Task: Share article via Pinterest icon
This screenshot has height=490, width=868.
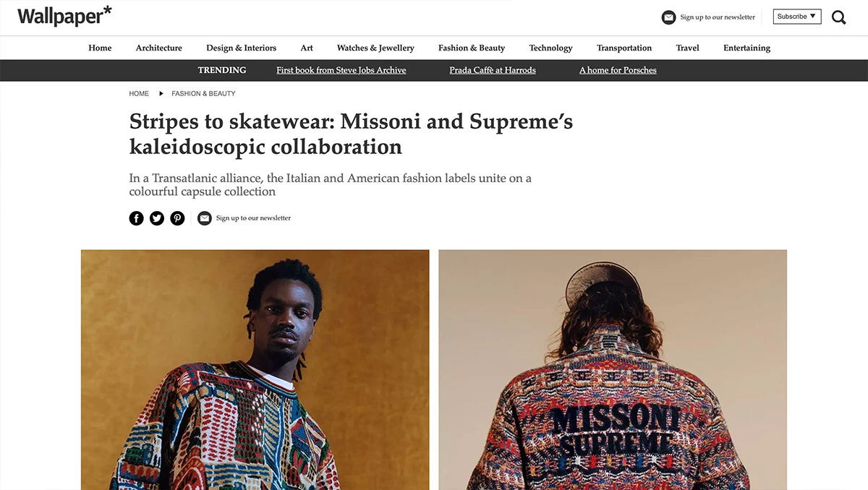Action: 177,218
